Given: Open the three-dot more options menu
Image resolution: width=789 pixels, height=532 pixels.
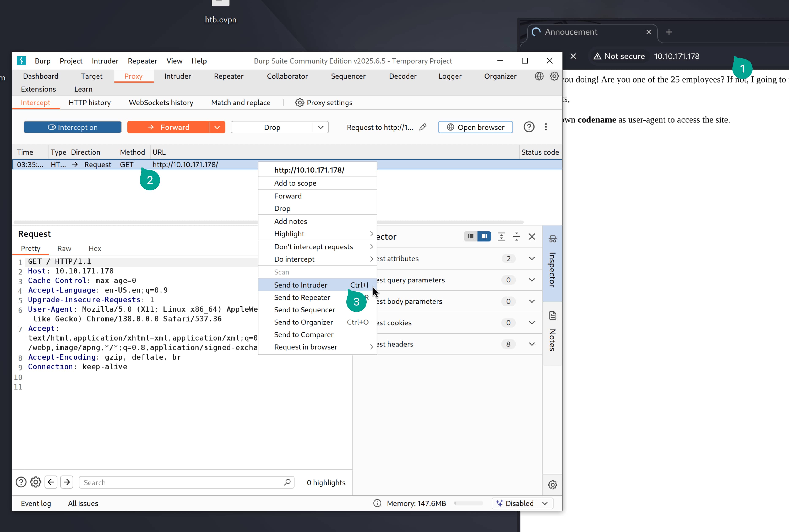Looking at the screenshot, I should [x=546, y=127].
